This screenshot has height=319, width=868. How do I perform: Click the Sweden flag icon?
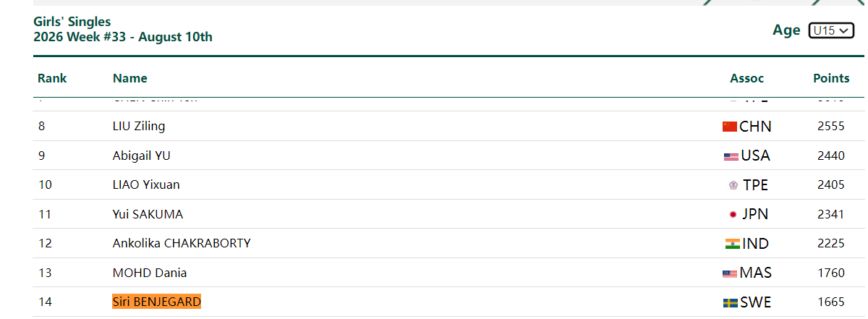731,302
